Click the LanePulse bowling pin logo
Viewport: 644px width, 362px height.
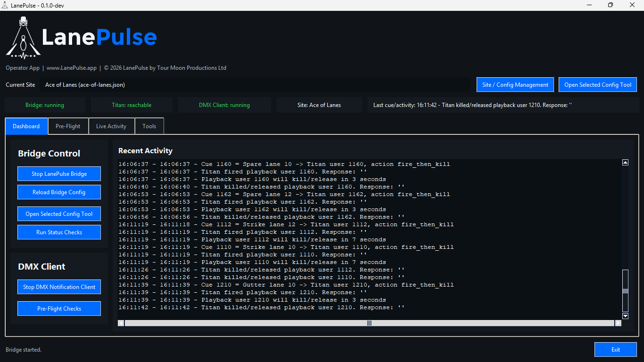point(24,38)
